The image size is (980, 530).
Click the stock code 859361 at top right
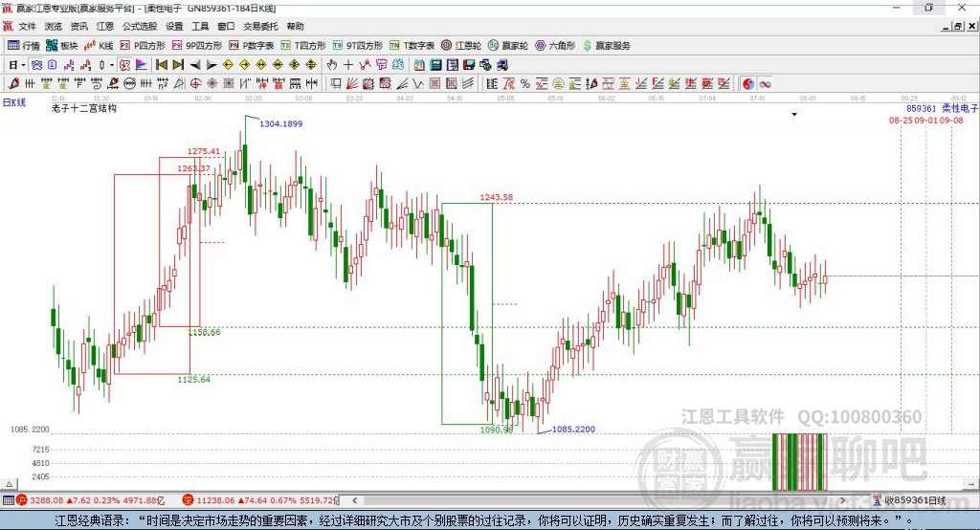[922, 109]
